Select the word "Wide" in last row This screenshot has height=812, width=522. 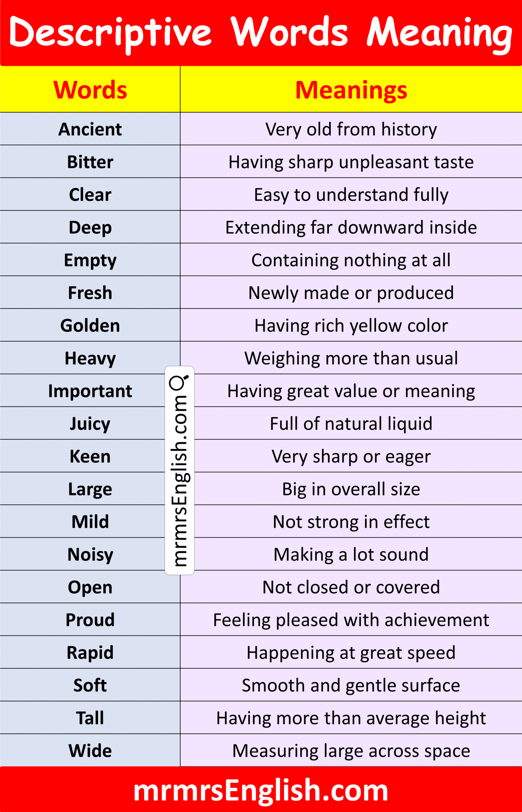[x=90, y=751]
